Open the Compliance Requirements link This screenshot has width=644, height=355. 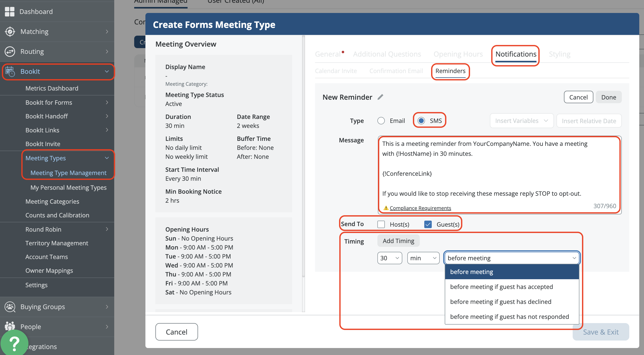point(420,208)
